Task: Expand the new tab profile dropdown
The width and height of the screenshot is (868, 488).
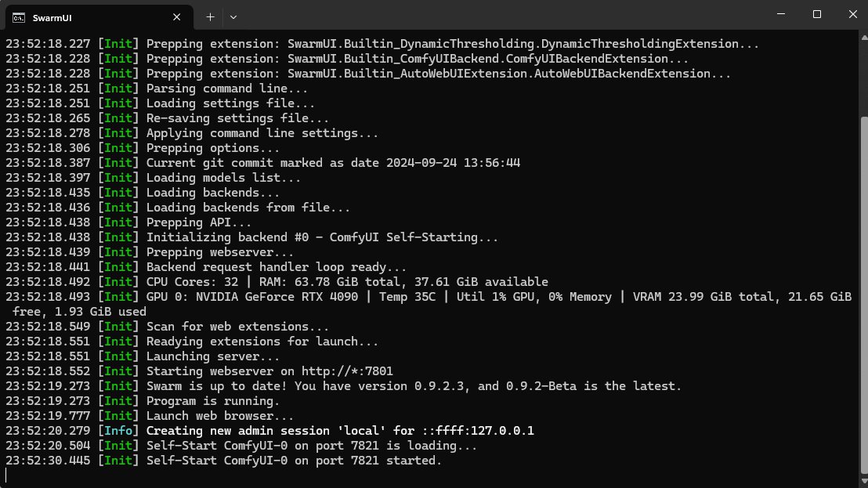Action: click(x=233, y=16)
